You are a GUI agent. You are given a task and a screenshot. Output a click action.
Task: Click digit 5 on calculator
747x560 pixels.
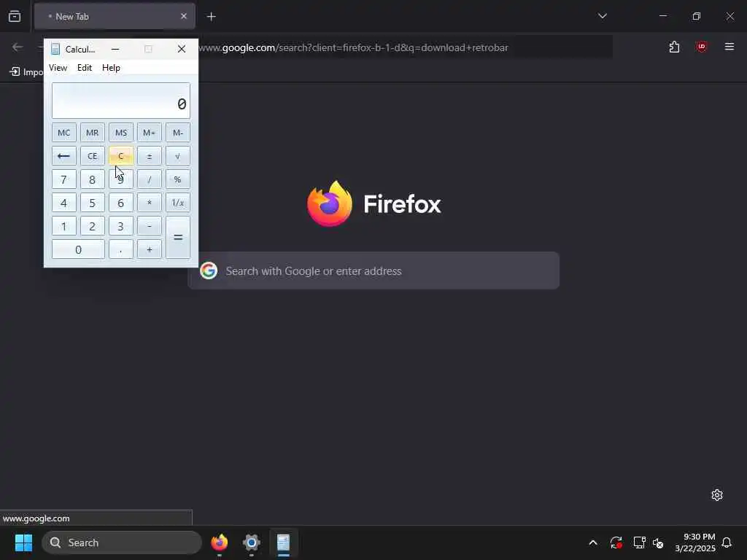click(93, 203)
